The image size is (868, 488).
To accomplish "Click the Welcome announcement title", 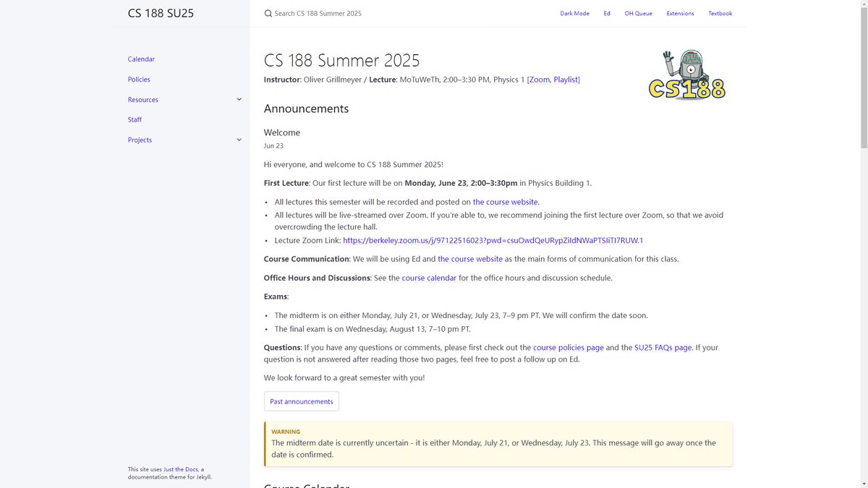I will pos(282,132).
